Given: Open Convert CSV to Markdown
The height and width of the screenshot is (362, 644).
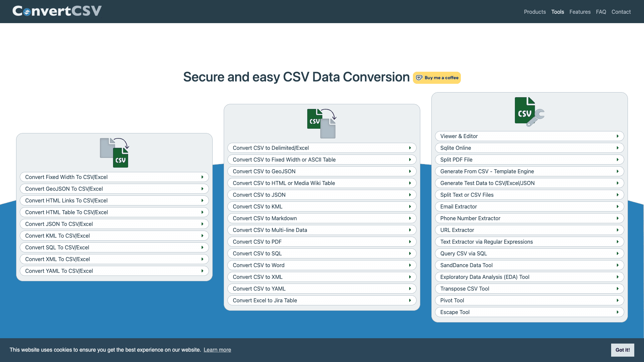Looking at the screenshot, I should point(265,218).
